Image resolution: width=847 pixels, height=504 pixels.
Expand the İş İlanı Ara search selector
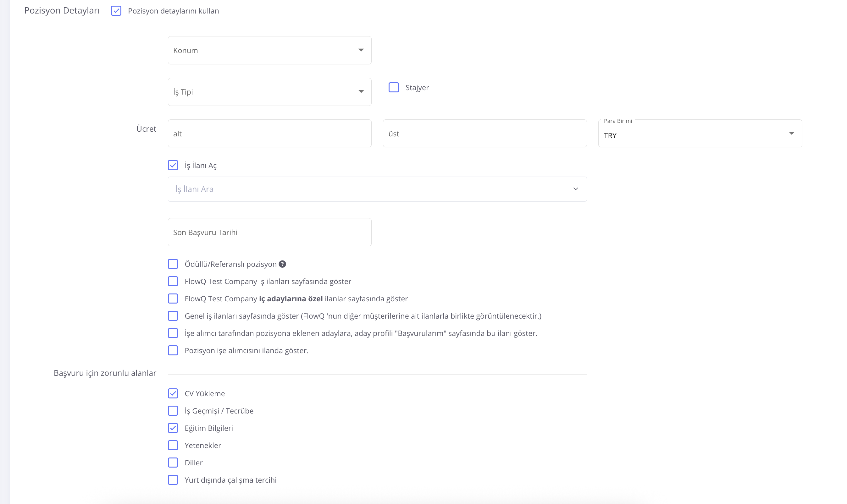[377, 189]
